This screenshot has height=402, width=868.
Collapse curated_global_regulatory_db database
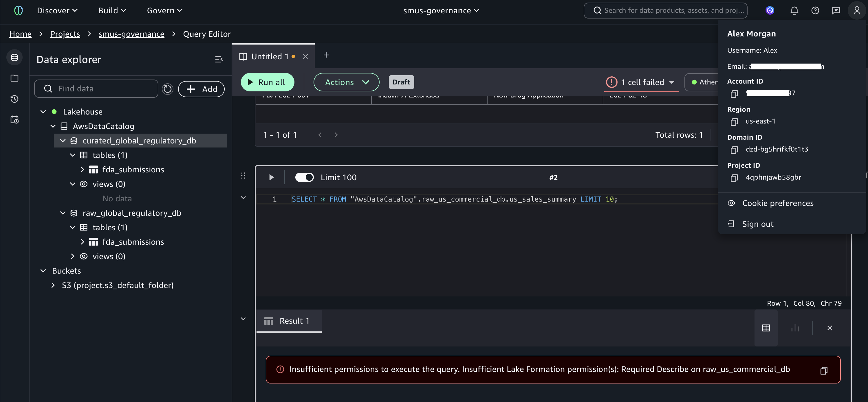(63, 140)
